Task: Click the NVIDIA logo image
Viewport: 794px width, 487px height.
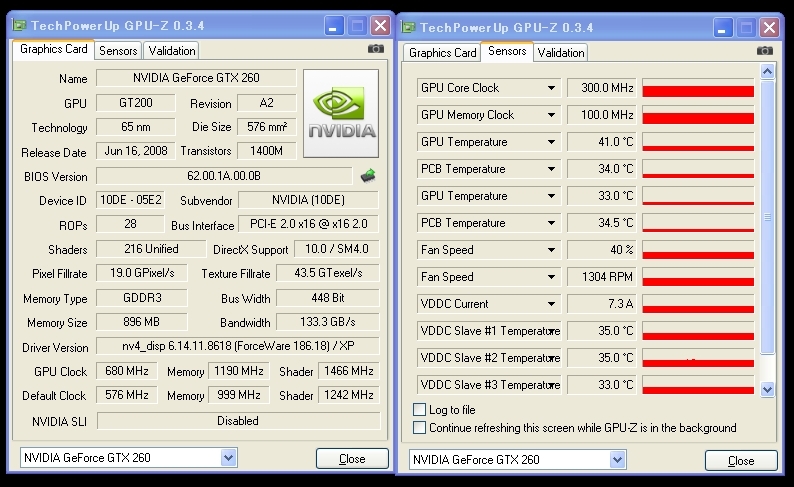Action: coord(341,113)
